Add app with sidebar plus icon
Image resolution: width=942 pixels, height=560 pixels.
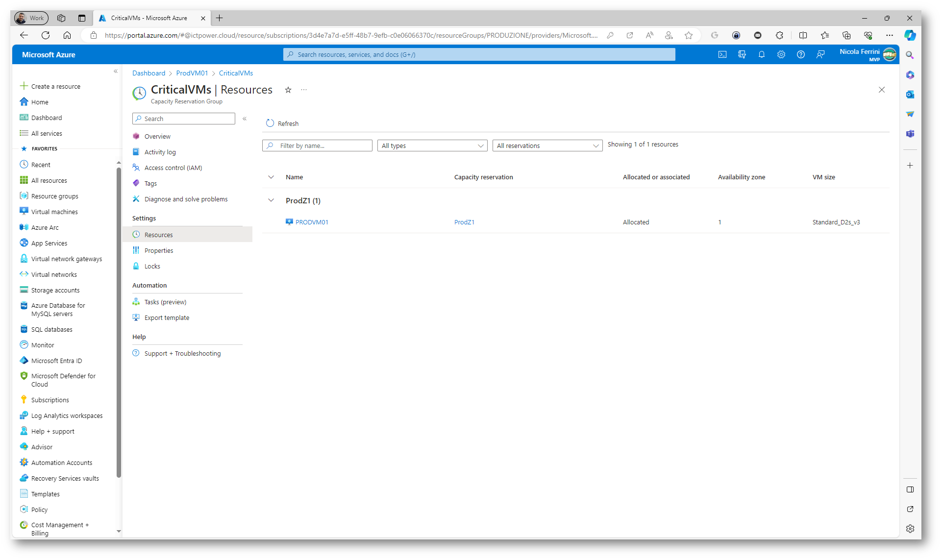910,166
